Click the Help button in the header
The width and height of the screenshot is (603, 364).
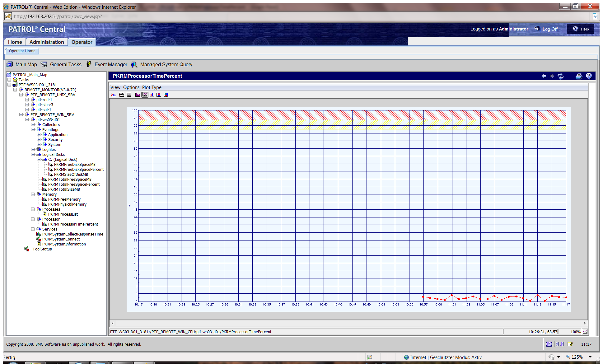(581, 29)
